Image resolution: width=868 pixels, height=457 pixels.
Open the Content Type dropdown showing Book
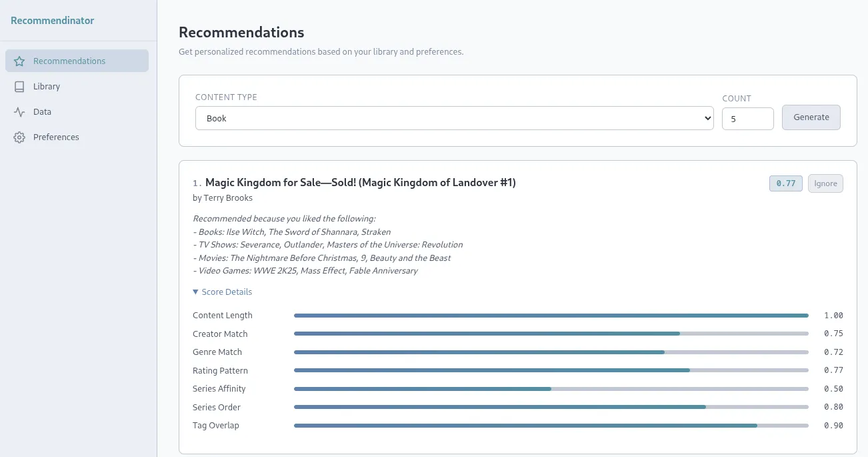(x=455, y=118)
